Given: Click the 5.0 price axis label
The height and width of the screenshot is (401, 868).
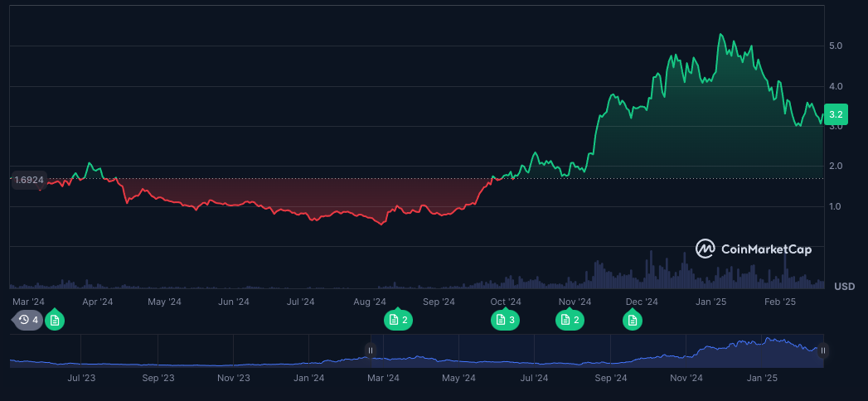Looking at the screenshot, I should pos(836,46).
